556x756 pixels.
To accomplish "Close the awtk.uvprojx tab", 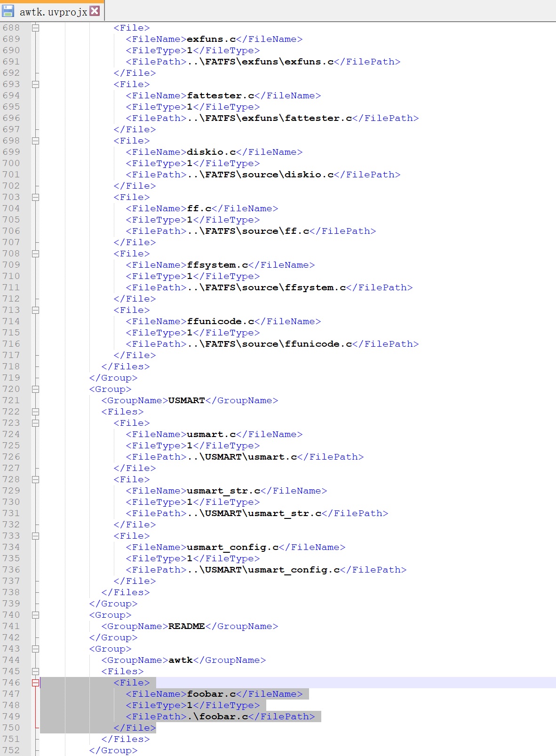I will pyautogui.click(x=95, y=11).
